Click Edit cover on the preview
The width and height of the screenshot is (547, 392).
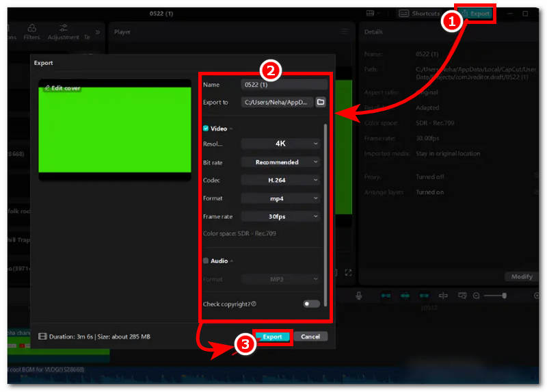click(62, 88)
